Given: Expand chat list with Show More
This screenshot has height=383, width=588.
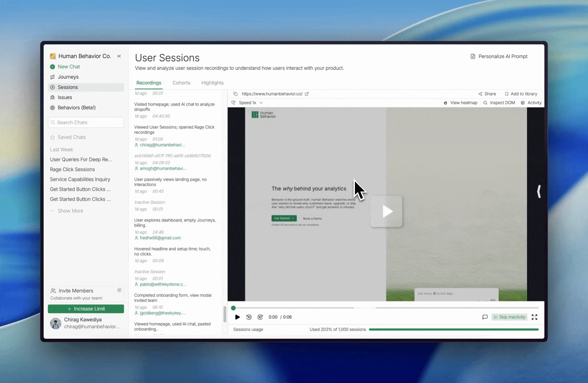Looking at the screenshot, I should (70, 211).
